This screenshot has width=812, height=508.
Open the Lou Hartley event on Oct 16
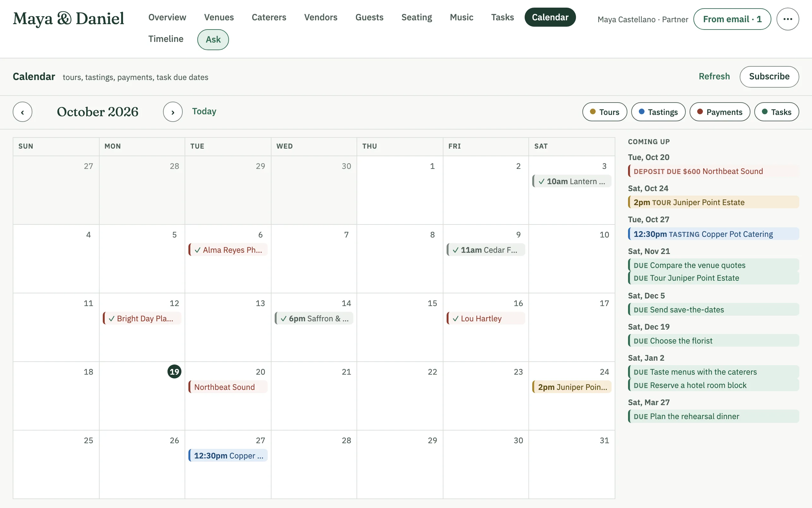click(486, 318)
